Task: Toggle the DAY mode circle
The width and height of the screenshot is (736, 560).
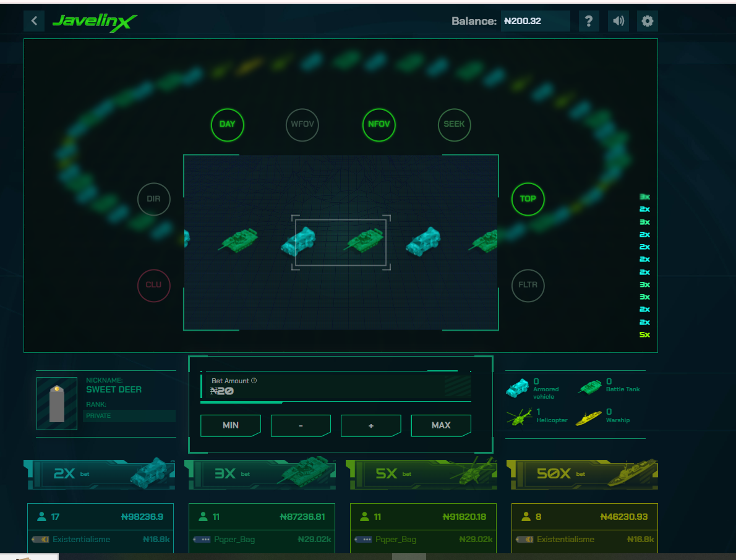Action: point(228,124)
